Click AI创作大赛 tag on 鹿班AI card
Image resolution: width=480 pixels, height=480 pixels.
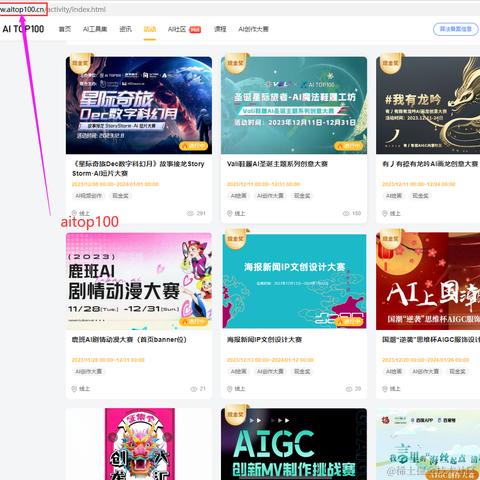pyautogui.click(x=89, y=371)
